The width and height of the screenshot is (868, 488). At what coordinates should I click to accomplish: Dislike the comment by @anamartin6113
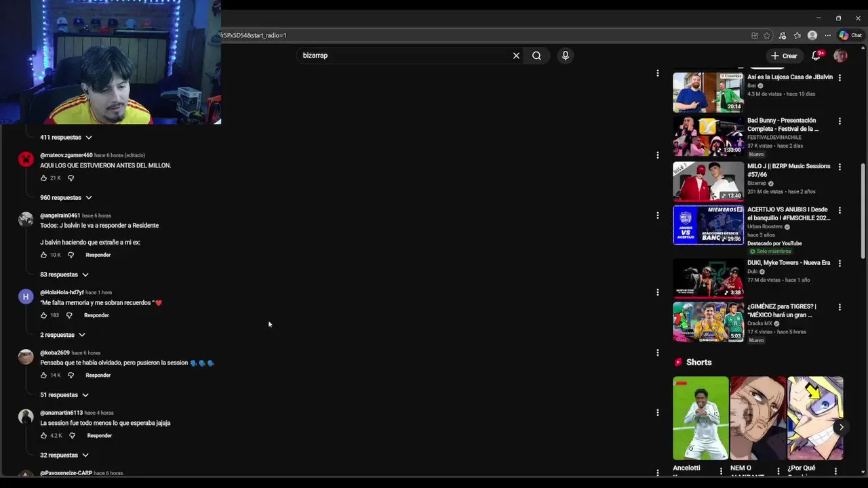pyautogui.click(x=72, y=436)
